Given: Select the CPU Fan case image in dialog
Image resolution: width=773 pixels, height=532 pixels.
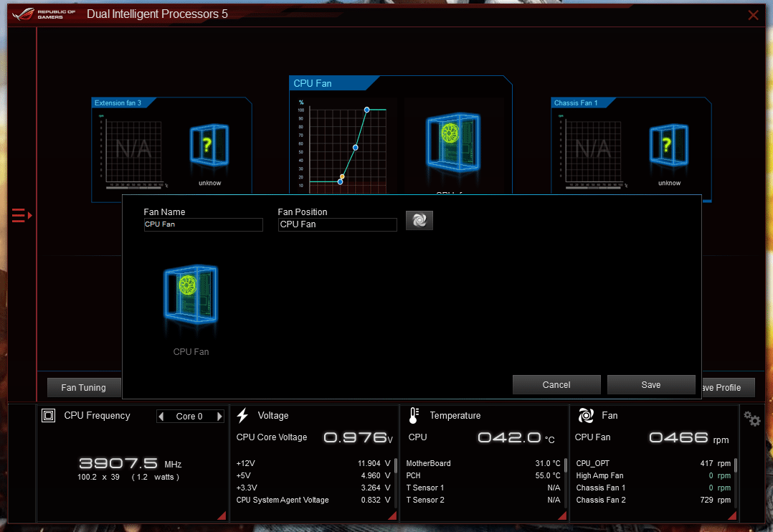Looking at the screenshot, I should (x=190, y=295).
